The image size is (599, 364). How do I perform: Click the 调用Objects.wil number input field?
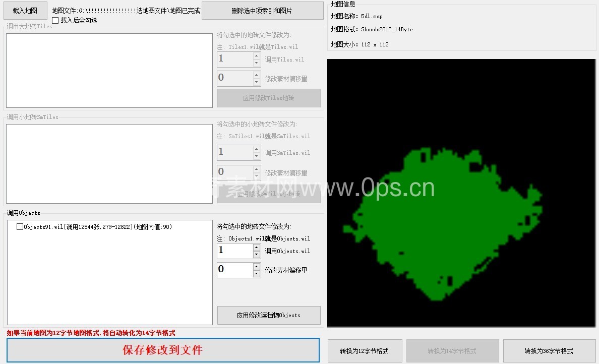pyautogui.click(x=234, y=251)
